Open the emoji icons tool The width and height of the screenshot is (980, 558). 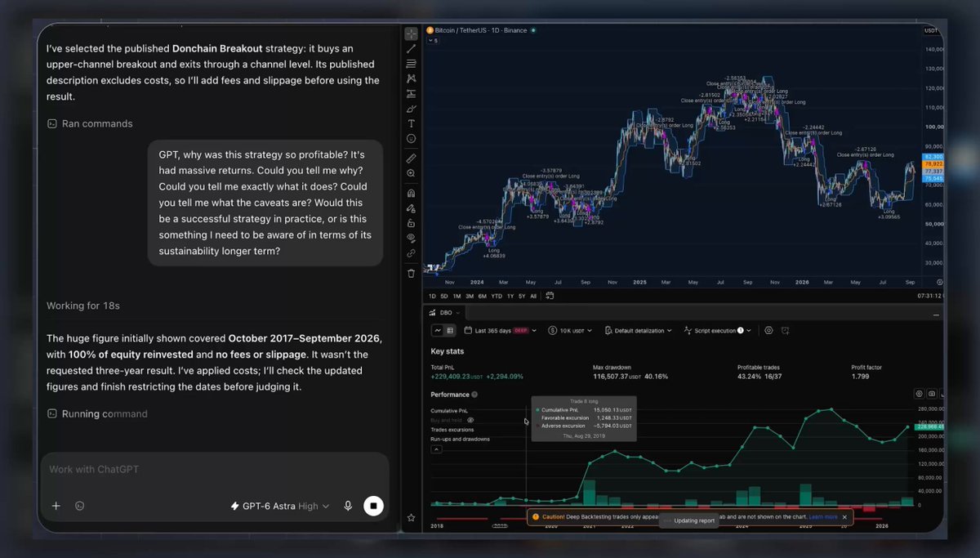pyautogui.click(x=411, y=139)
